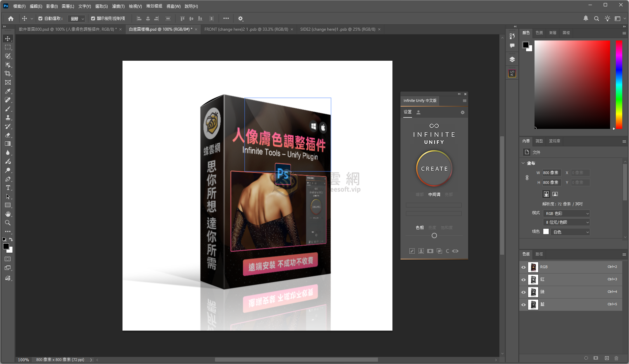This screenshot has width=629, height=364.
Task: Click the eye preview icon in Unify panel
Action: (x=455, y=251)
